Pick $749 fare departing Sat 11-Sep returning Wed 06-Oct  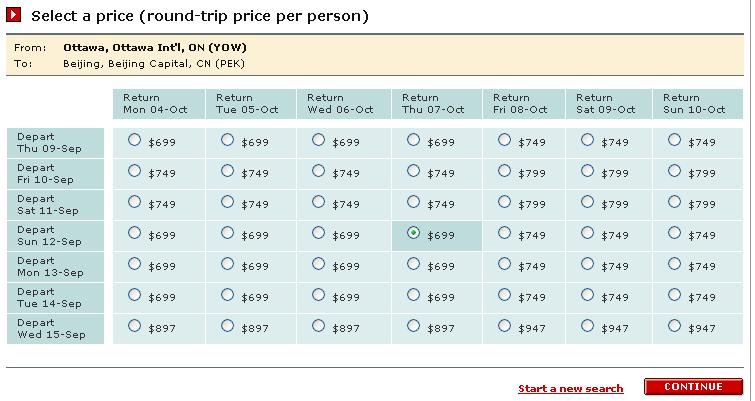pyautogui.click(x=318, y=202)
